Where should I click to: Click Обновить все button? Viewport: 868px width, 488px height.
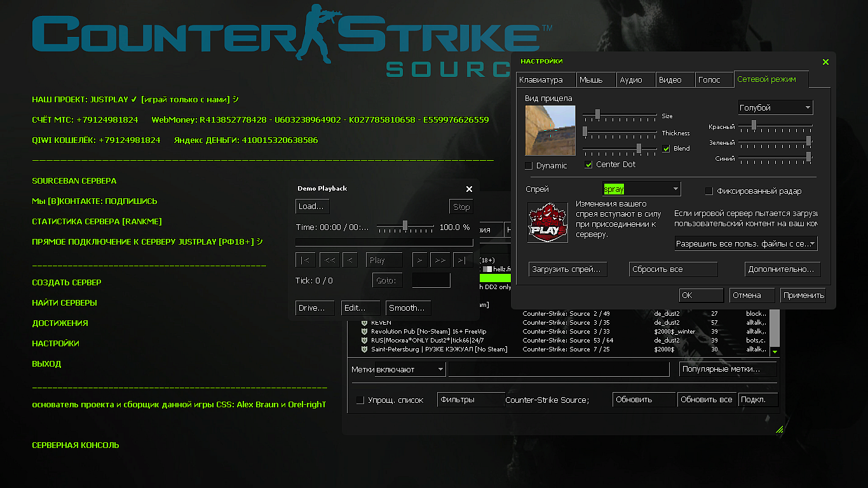[x=707, y=400]
